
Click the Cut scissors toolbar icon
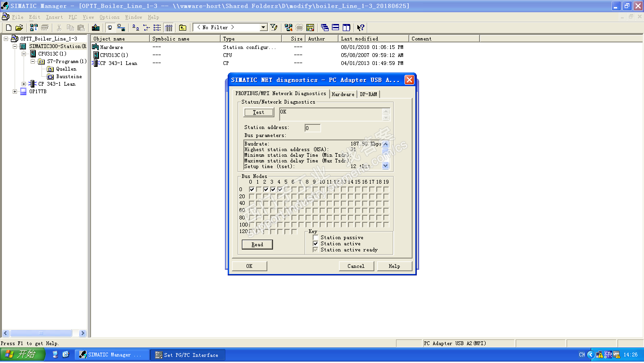tap(59, 28)
